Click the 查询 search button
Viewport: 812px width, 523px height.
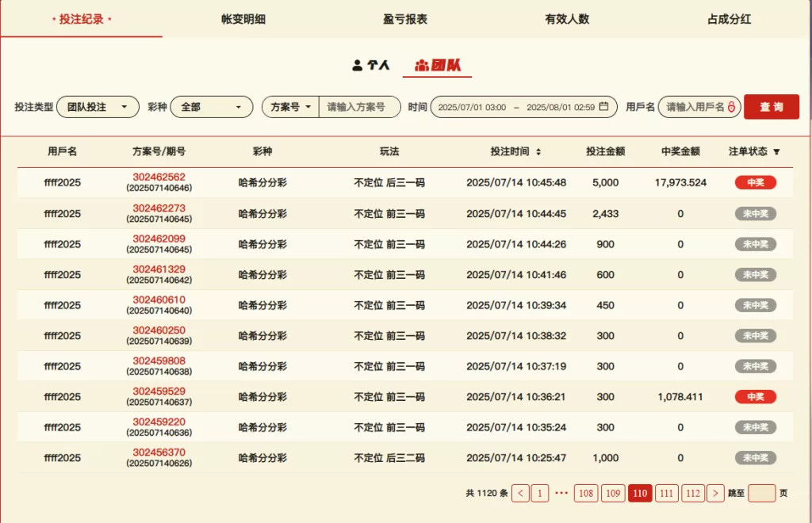[771, 107]
